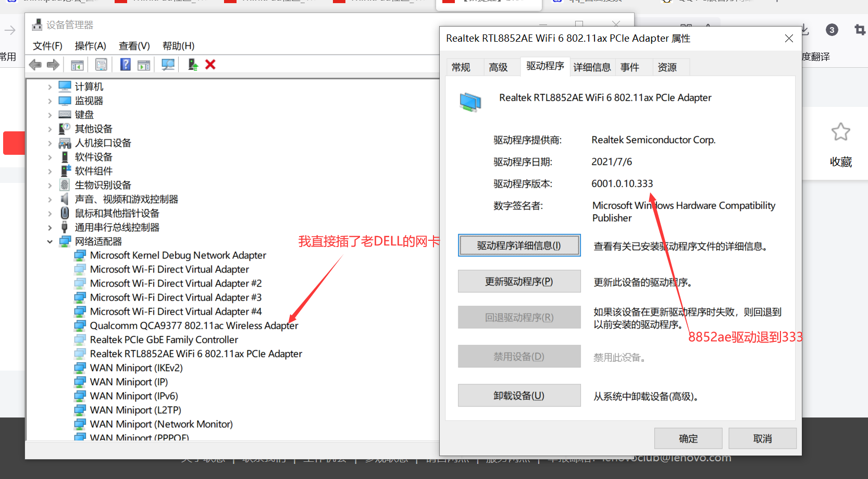Expand the 计算机 category
The width and height of the screenshot is (868, 479).
[x=50, y=87]
